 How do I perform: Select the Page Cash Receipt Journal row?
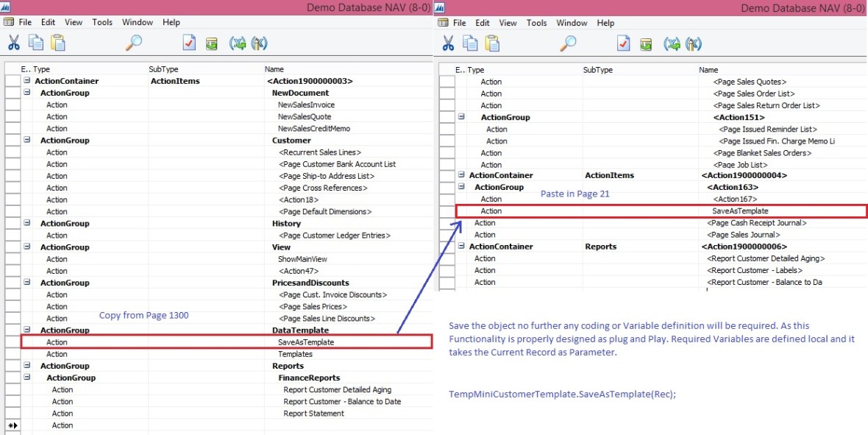756,223
